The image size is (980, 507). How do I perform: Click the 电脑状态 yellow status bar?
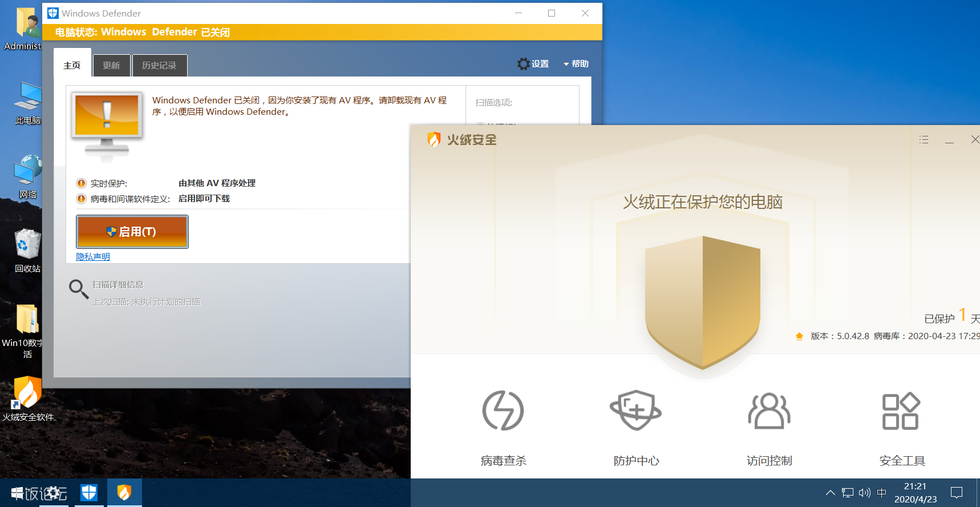point(322,32)
